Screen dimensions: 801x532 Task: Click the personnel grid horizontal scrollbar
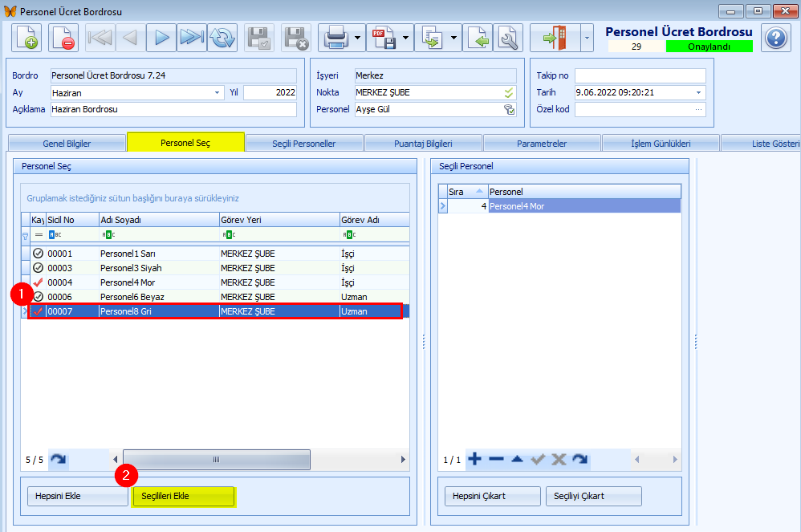[217, 460]
